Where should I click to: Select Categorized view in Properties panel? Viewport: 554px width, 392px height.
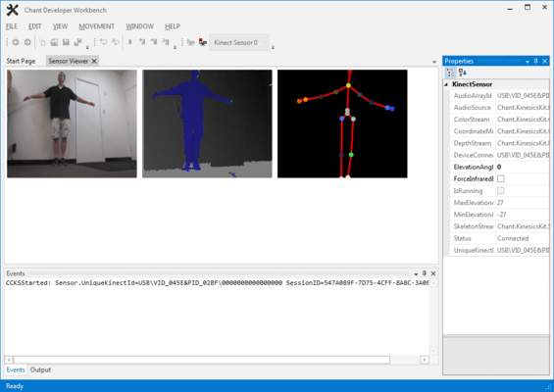[x=450, y=73]
